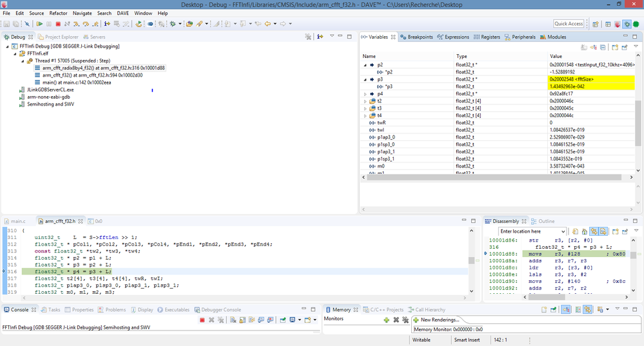
Task: Click the Variables horizontal scrollbar
Action: pyautogui.click(x=494, y=177)
